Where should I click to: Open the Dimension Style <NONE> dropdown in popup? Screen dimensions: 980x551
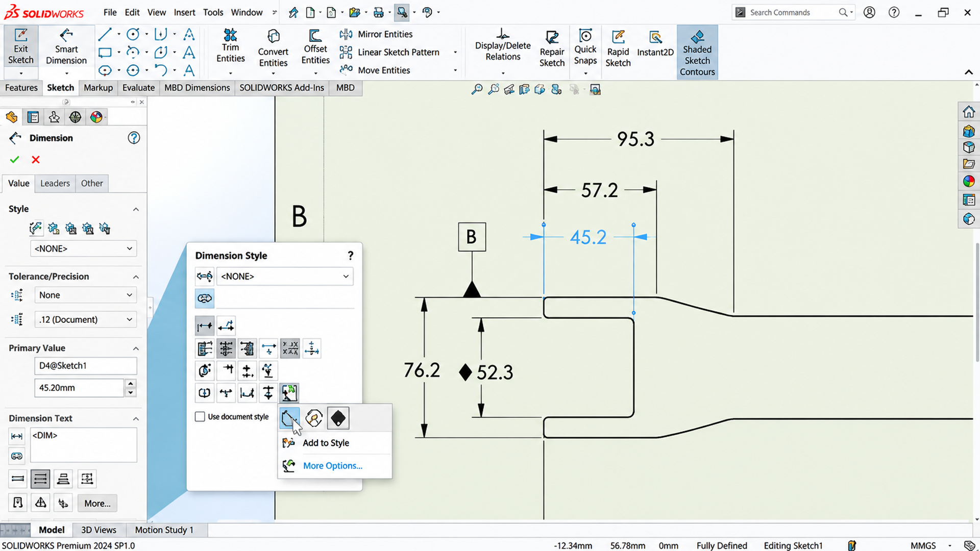(285, 277)
